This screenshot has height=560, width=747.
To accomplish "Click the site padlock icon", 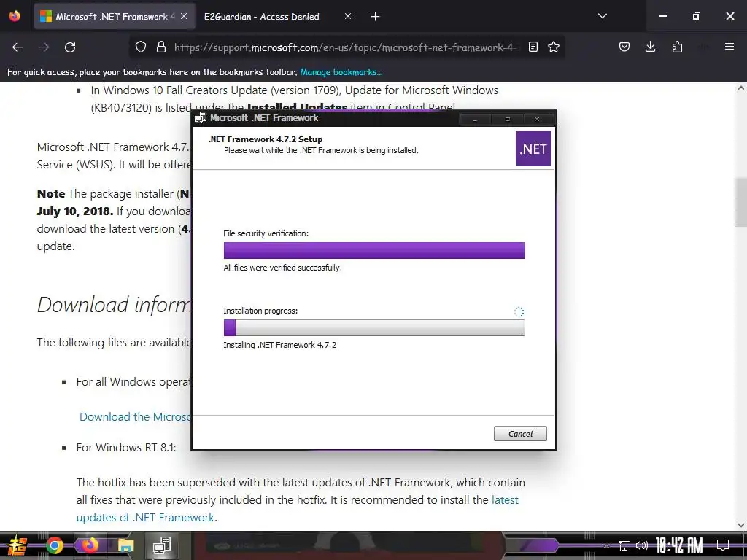I will (x=161, y=47).
